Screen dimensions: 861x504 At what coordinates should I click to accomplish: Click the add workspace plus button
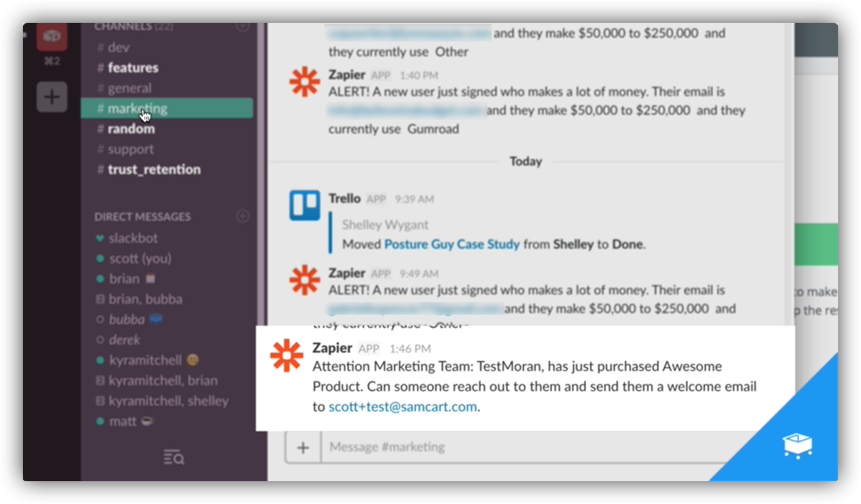tap(52, 97)
